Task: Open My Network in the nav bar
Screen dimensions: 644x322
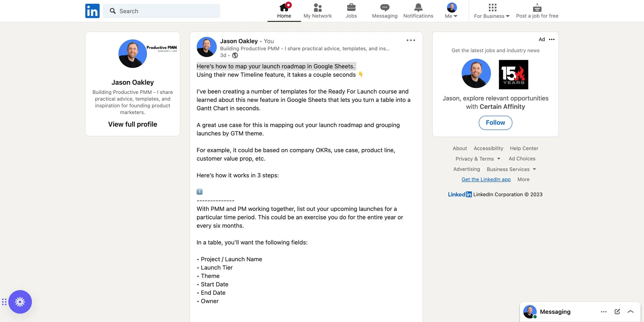Action: tap(318, 11)
